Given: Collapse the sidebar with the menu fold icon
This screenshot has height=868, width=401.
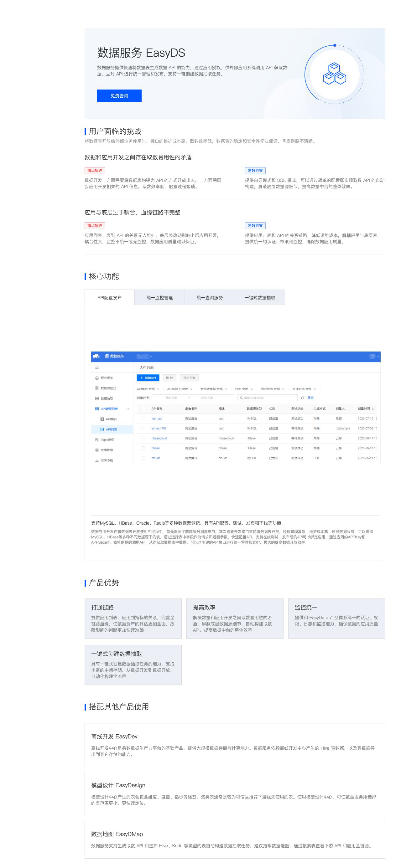Looking at the screenshot, I should tap(97, 367).
